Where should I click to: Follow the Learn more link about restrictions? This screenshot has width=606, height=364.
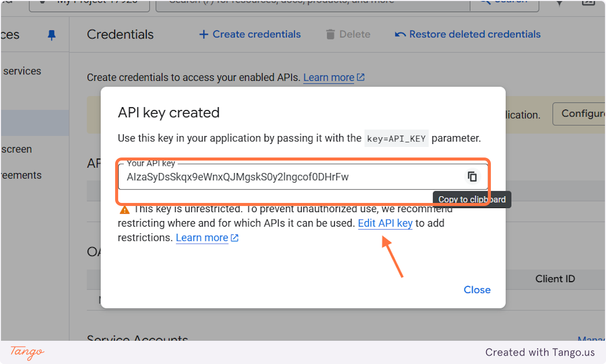pos(201,237)
